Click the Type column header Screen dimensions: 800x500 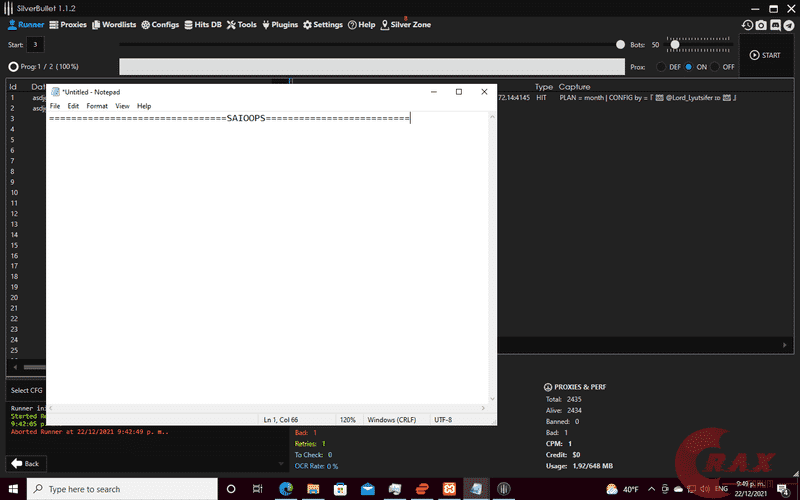coord(543,87)
